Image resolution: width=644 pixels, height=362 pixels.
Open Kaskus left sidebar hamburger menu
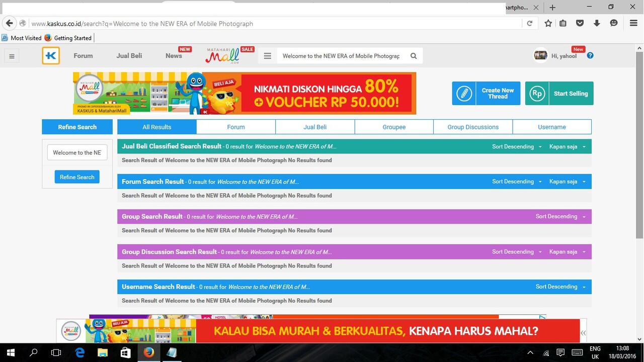(12, 56)
